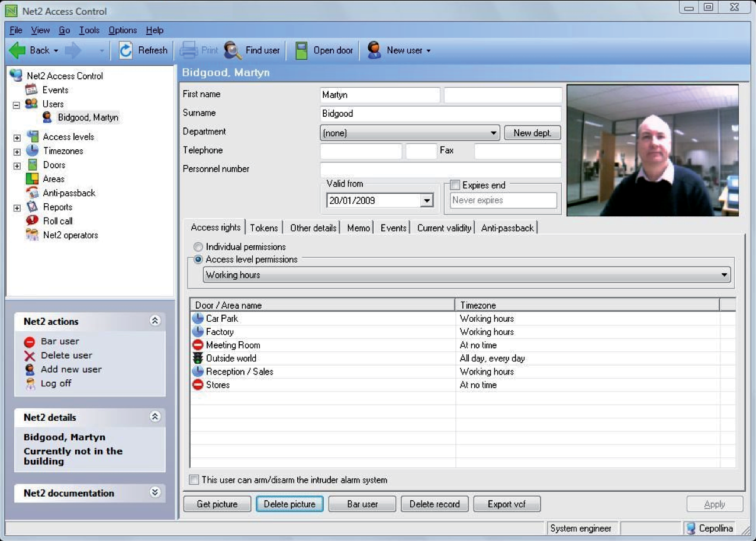This screenshot has width=756, height=541.
Task: Click the Bar user icon in Net2 actions
Action: coord(29,341)
